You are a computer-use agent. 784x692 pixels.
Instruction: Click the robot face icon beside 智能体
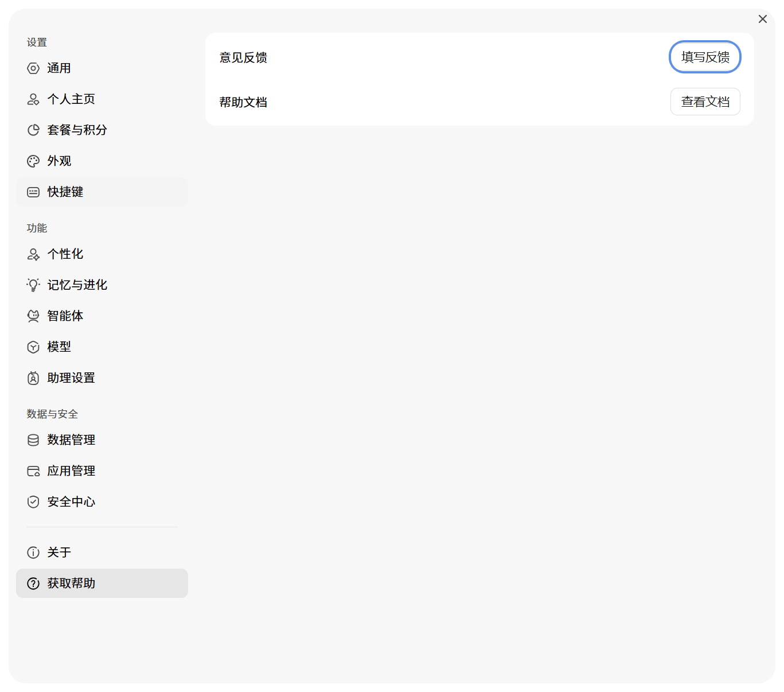(x=33, y=316)
